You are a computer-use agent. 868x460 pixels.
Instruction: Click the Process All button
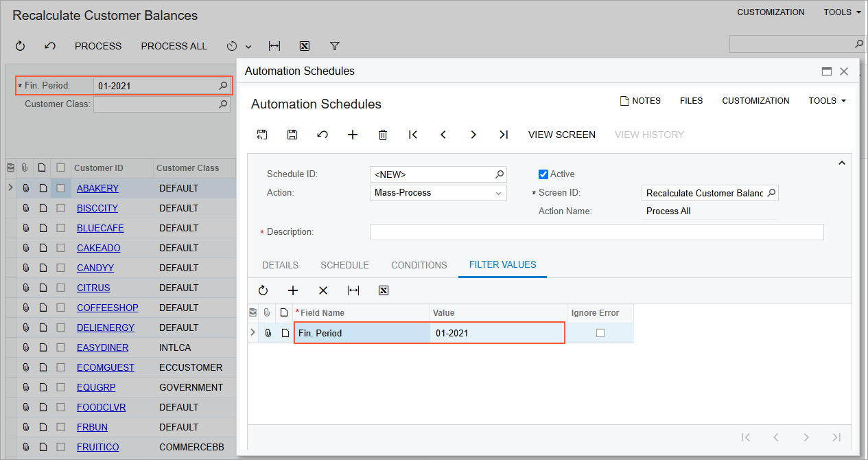174,46
